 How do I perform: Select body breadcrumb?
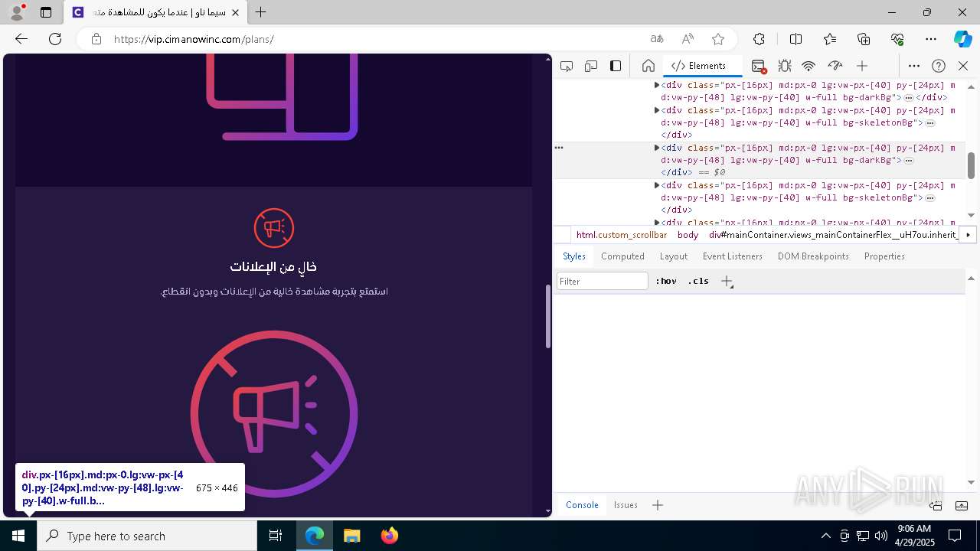[688, 235]
